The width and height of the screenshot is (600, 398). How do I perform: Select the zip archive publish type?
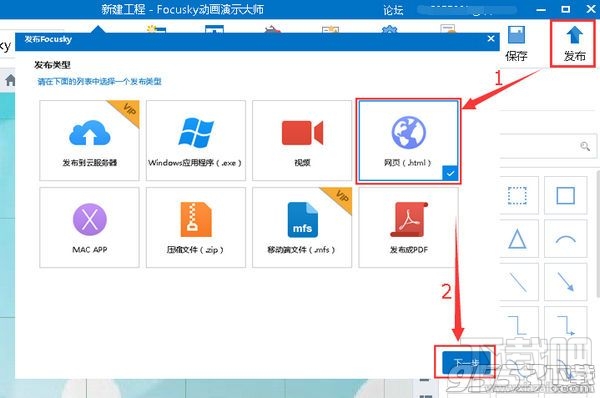pos(196,227)
